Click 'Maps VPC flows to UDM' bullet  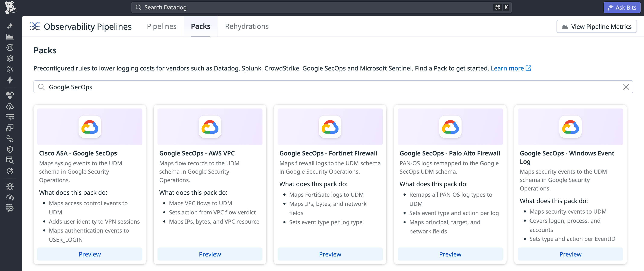click(x=201, y=203)
